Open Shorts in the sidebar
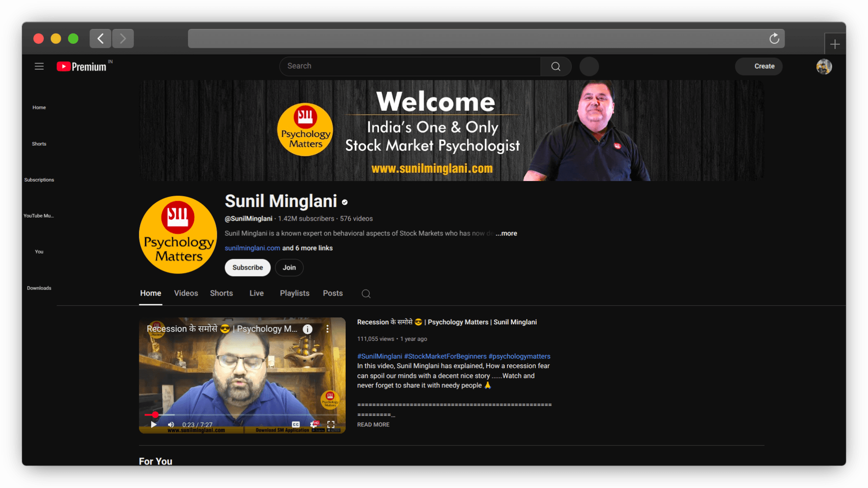 39,144
